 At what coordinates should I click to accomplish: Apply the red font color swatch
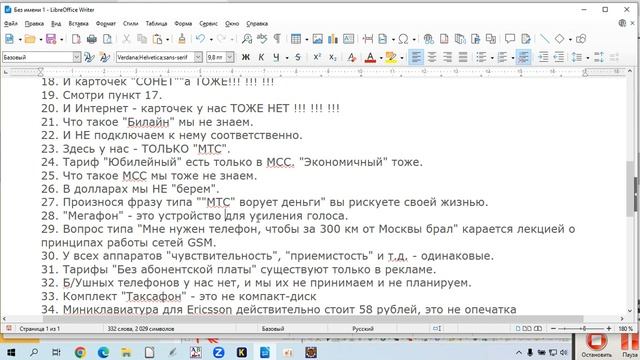pyautogui.click(x=370, y=58)
